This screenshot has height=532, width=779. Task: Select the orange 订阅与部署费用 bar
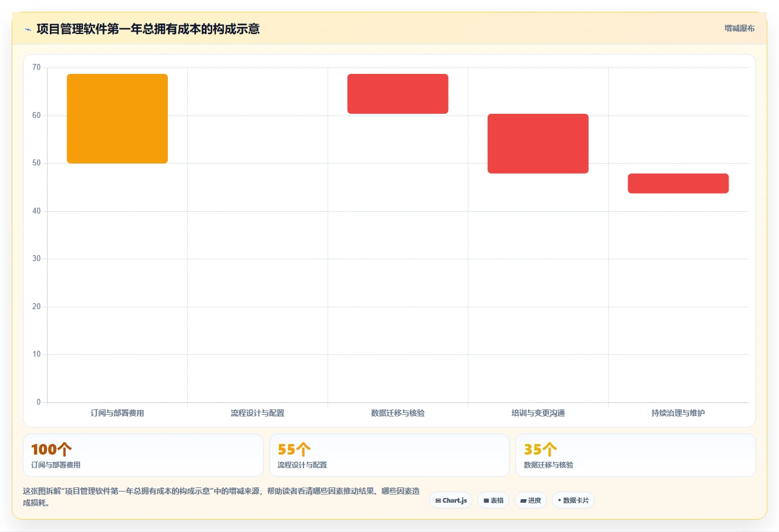(117, 118)
